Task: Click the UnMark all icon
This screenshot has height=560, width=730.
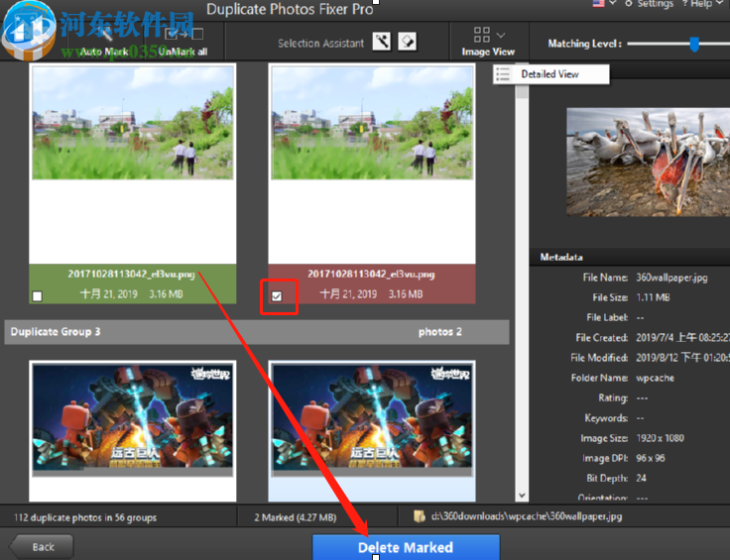Action: (183, 34)
